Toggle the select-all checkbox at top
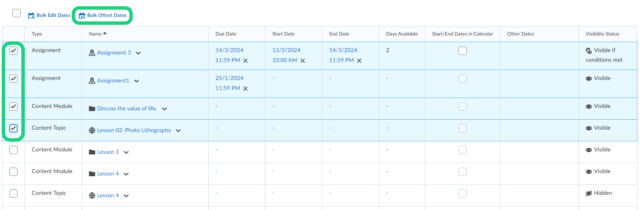Viewport: 644px width, 210px height. pyautogui.click(x=17, y=13)
